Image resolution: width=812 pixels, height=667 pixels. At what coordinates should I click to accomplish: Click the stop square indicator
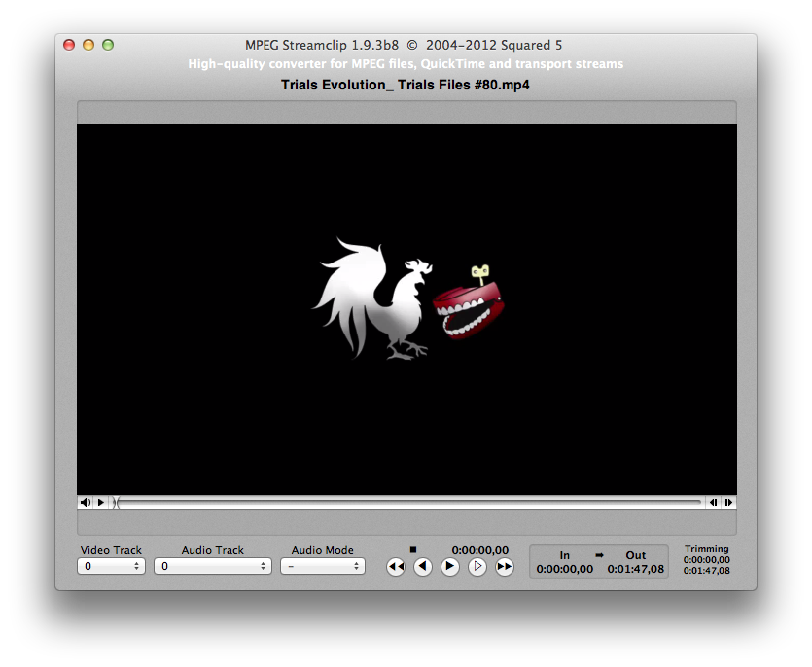413,550
